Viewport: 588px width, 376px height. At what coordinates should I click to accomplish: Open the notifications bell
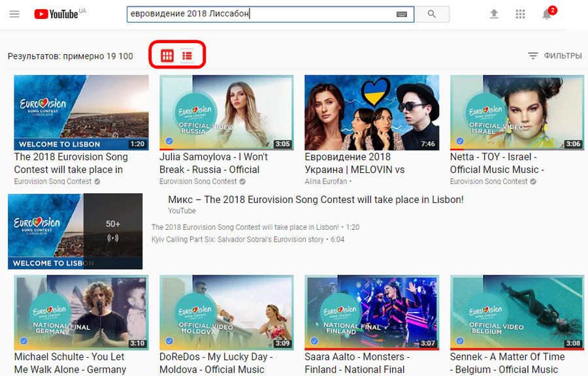pos(547,14)
